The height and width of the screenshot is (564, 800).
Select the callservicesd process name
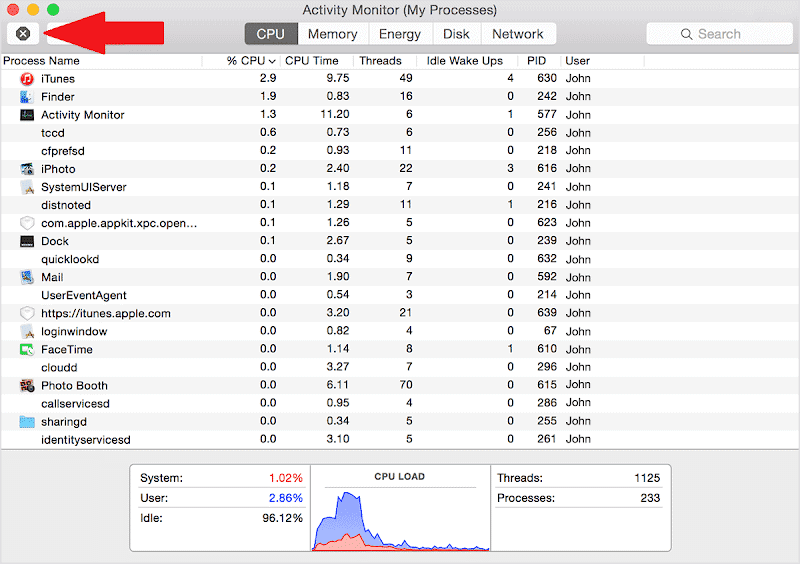click(76, 404)
